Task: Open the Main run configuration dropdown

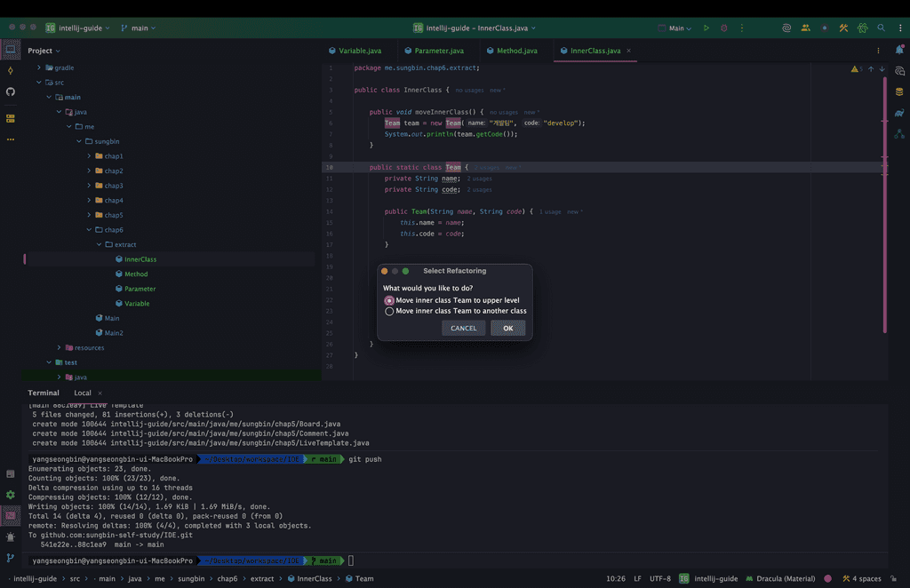Action: 675,28
